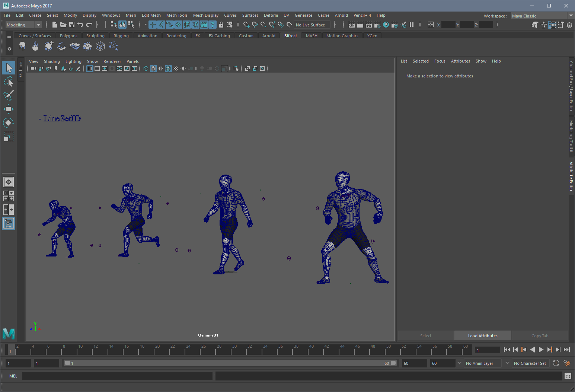Image resolution: width=575 pixels, height=392 pixels.
Task: Toggle the viewport grid display
Action: pyautogui.click(x=90, y=68)
